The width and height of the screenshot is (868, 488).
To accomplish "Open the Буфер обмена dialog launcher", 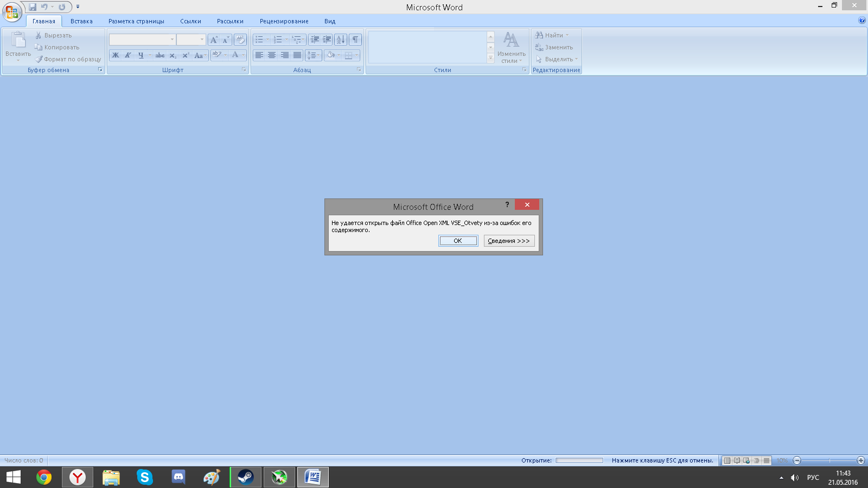I will click(100, 70).
